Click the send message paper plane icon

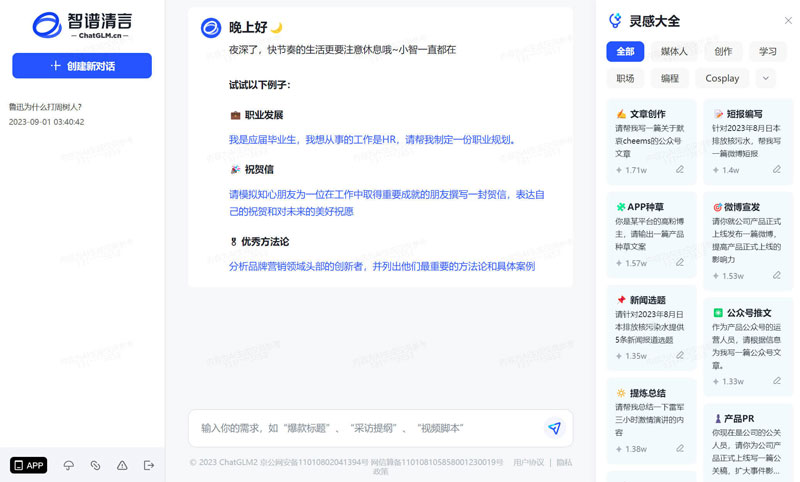pyautogui.click(x=553, y=428)
